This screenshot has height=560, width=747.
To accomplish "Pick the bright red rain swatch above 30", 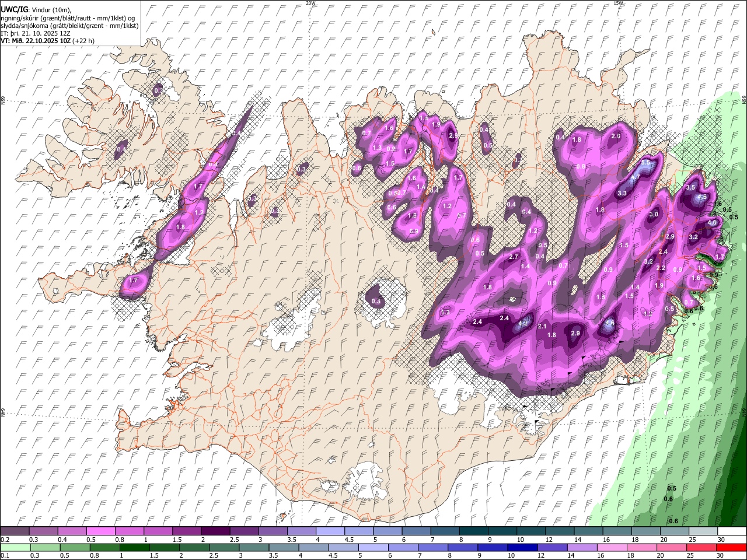I will tap(732, 548).
